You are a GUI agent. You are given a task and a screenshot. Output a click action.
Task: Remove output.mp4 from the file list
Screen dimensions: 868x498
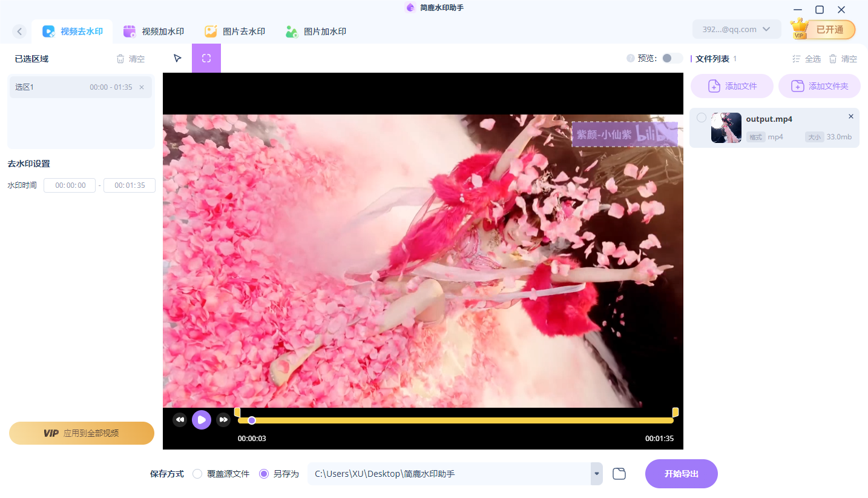click(x=851, y=116)
